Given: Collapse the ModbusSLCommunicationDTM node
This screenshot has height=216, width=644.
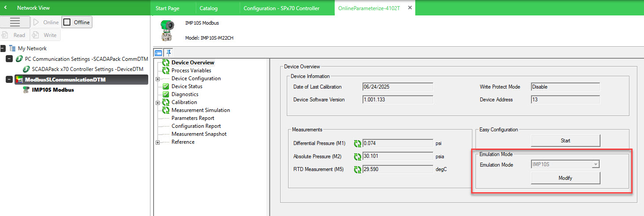Looking at the screenshot, I should point(9,79).
